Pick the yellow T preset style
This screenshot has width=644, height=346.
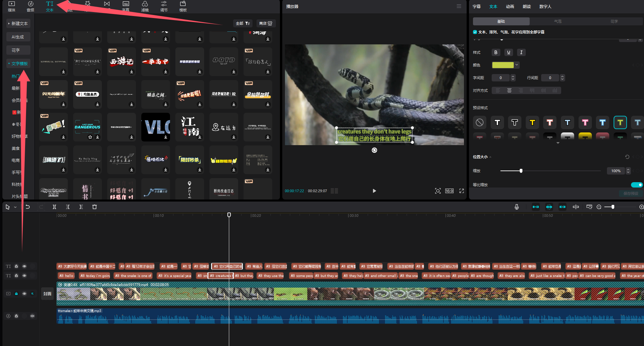[532, 122]
